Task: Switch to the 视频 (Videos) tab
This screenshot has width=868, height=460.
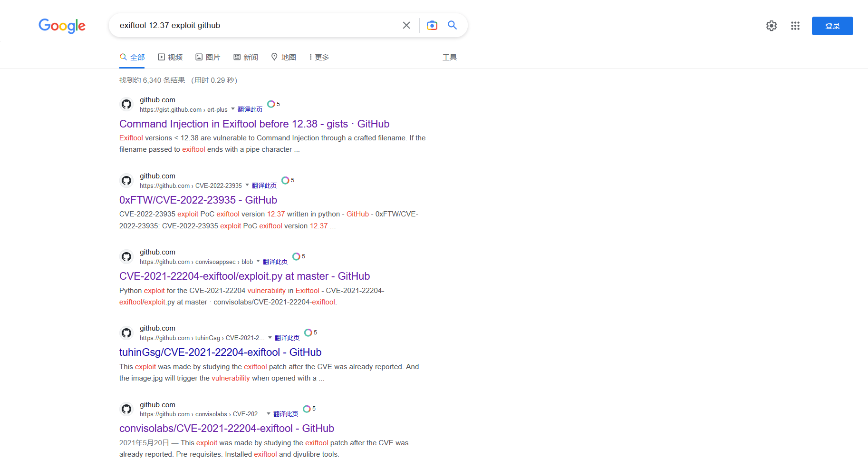Action: click(x=170, y=57)
